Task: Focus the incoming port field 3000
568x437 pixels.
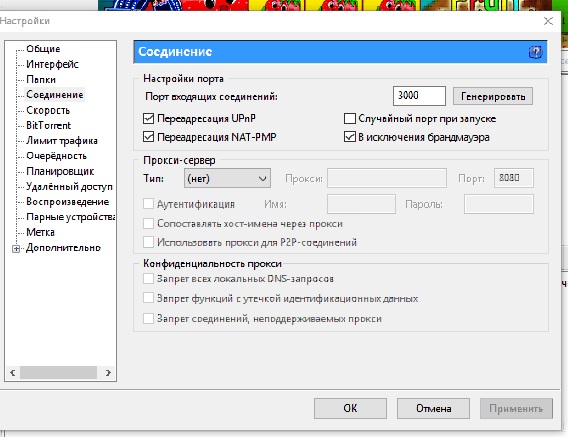Action: click(x=419, y=96)
